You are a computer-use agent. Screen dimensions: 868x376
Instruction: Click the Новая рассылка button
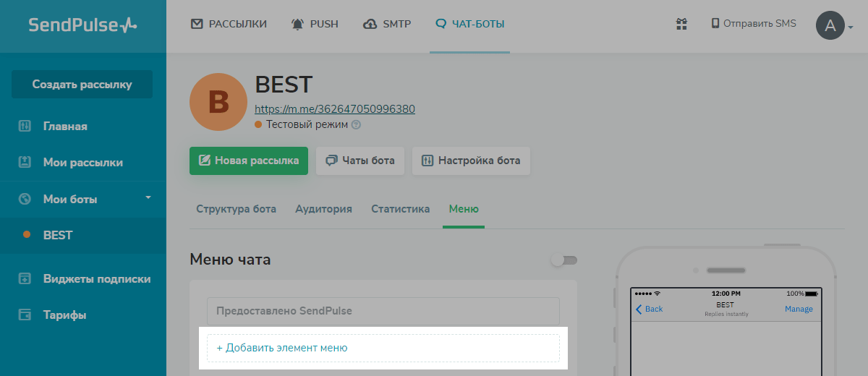tap(249, 161)
